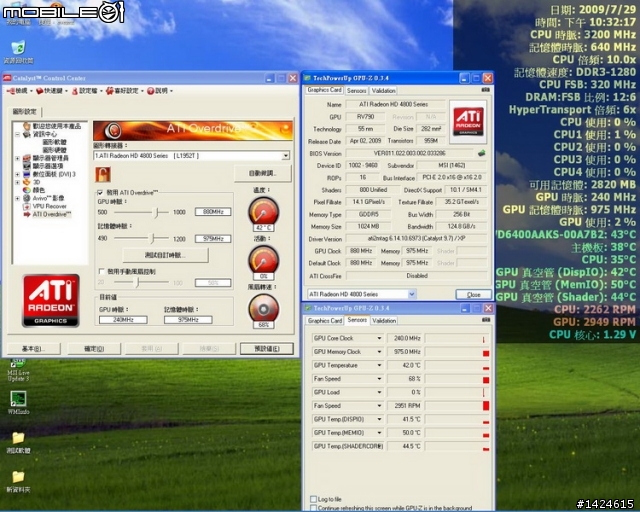Screen dimensions: 640x512
Task: Click the Close button in GPU-Z
Action: (x=473, y=294)
